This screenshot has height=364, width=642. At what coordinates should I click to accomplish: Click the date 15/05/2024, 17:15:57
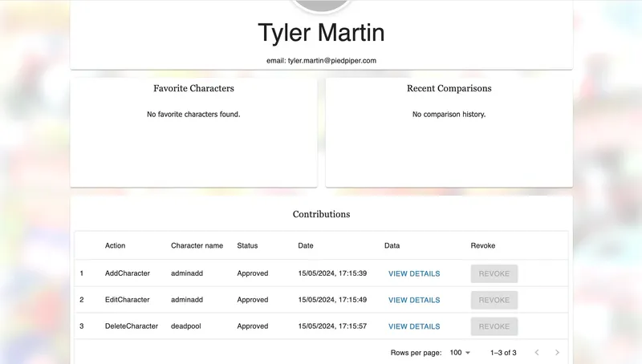click(332, 326)
